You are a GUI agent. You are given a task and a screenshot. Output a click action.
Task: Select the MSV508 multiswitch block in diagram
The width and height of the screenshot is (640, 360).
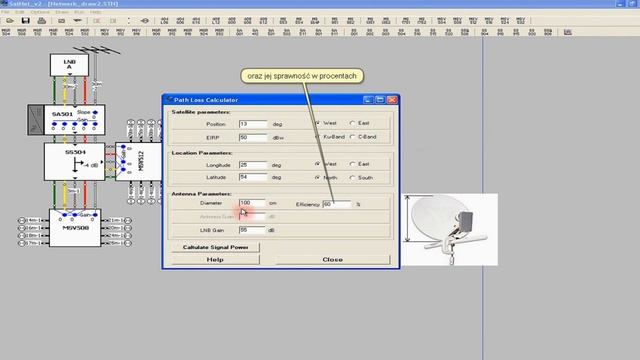[75, 228]
